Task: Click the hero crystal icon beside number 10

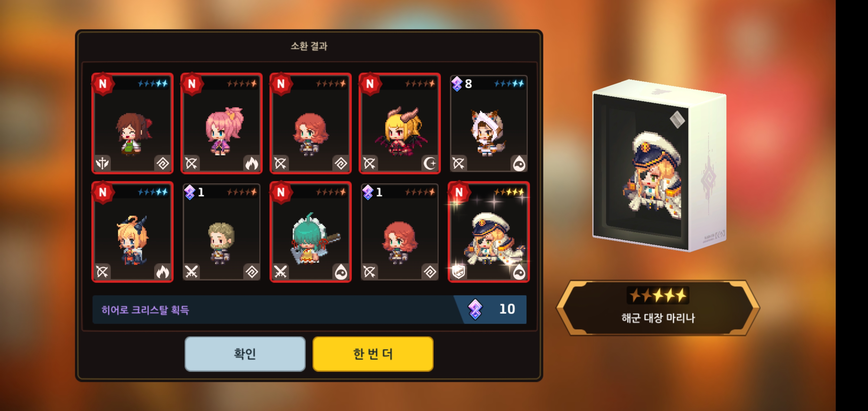Action: [475, 309]
